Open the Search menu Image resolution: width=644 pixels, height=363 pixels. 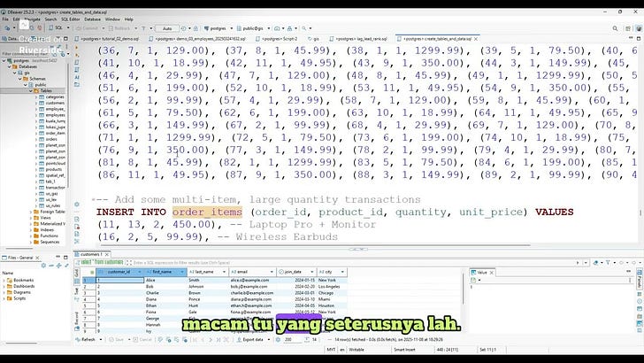pos(50,19)
